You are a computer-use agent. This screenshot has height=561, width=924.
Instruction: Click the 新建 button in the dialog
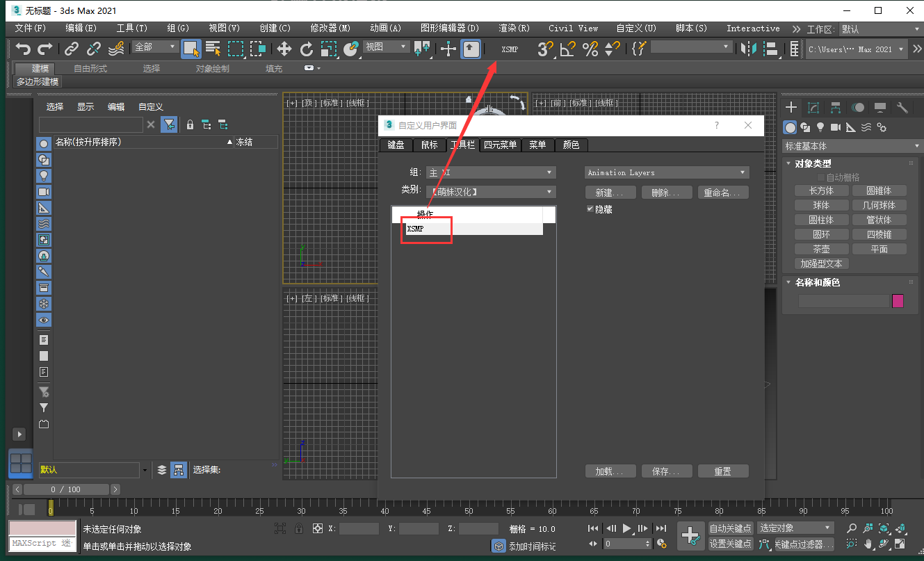[x=610, y=192]
